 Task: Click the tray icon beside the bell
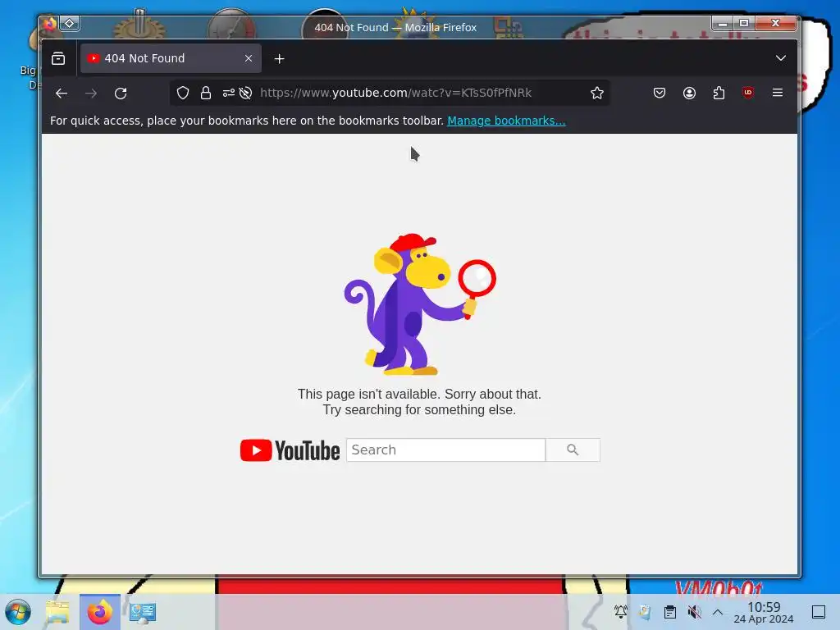[645, 612]
